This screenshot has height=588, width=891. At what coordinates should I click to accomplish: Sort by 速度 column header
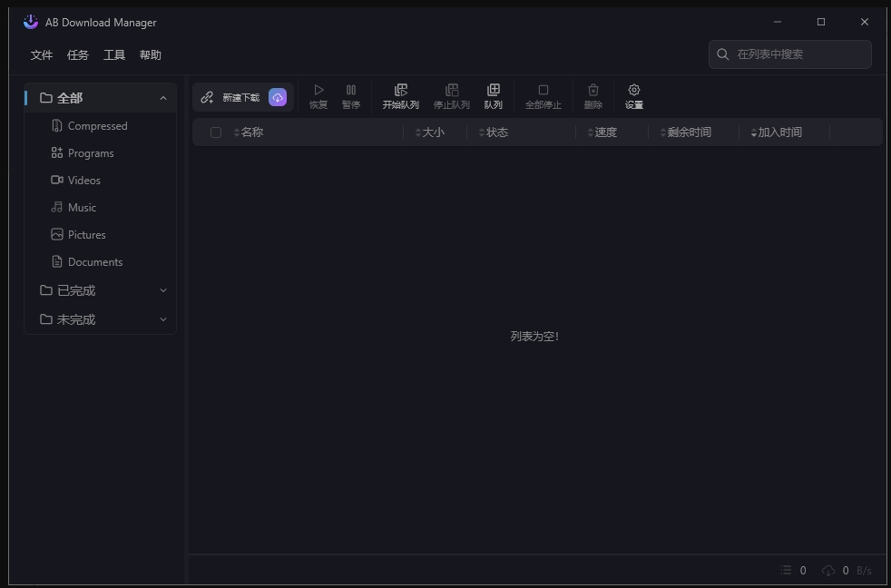click(602, 132)
